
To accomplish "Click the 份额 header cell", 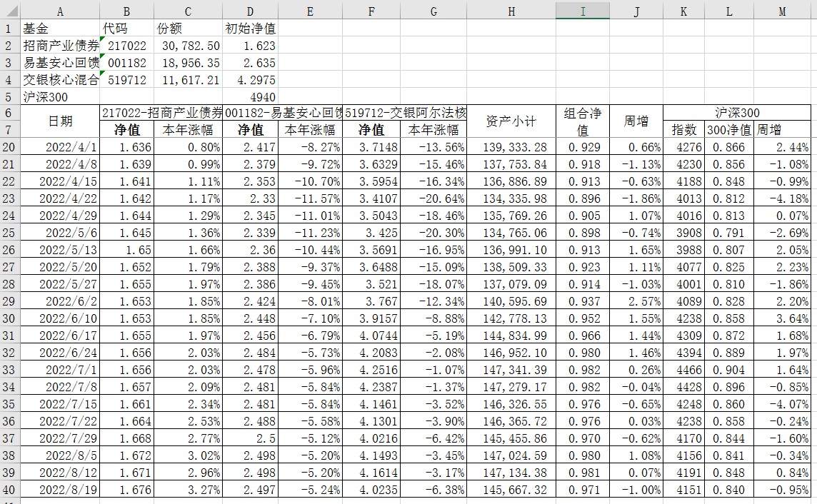I will coord(188,29).
